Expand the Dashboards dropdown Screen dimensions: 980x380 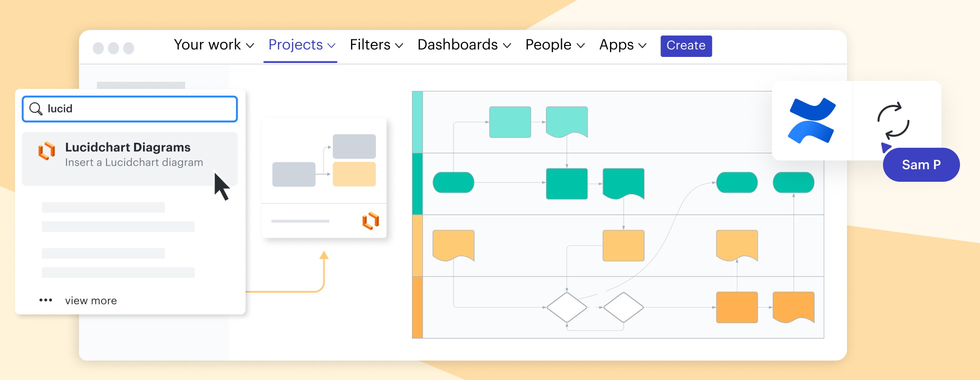463,45
